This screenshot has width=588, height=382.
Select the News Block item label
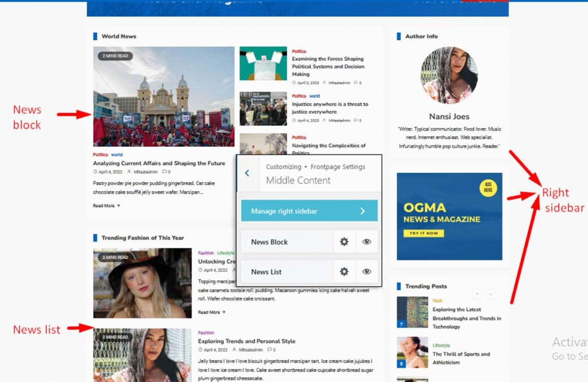pyautogui.click(x=269, y=242)
